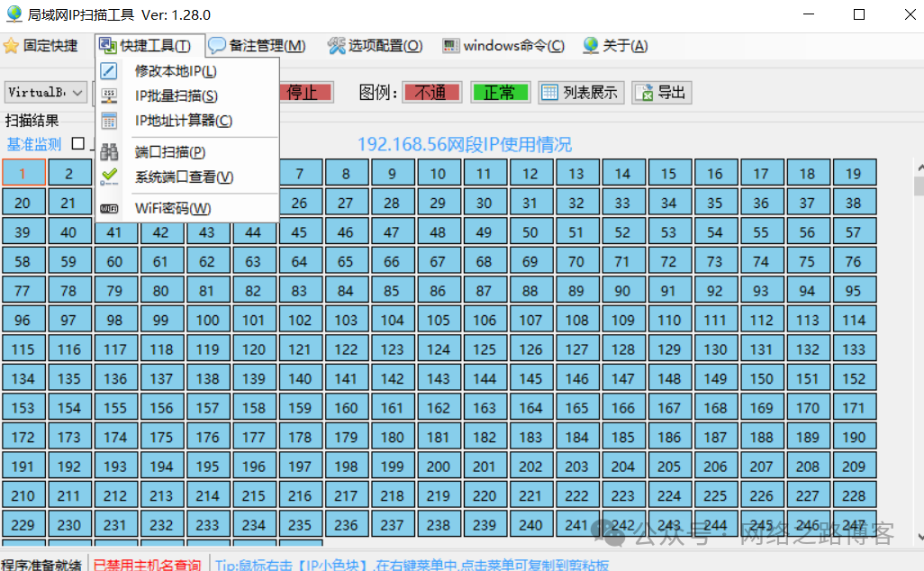Click the wrench icon of 选项配置
Image resolution: width=924 pixels, height=571 pixels.
(x=337, y=46)
